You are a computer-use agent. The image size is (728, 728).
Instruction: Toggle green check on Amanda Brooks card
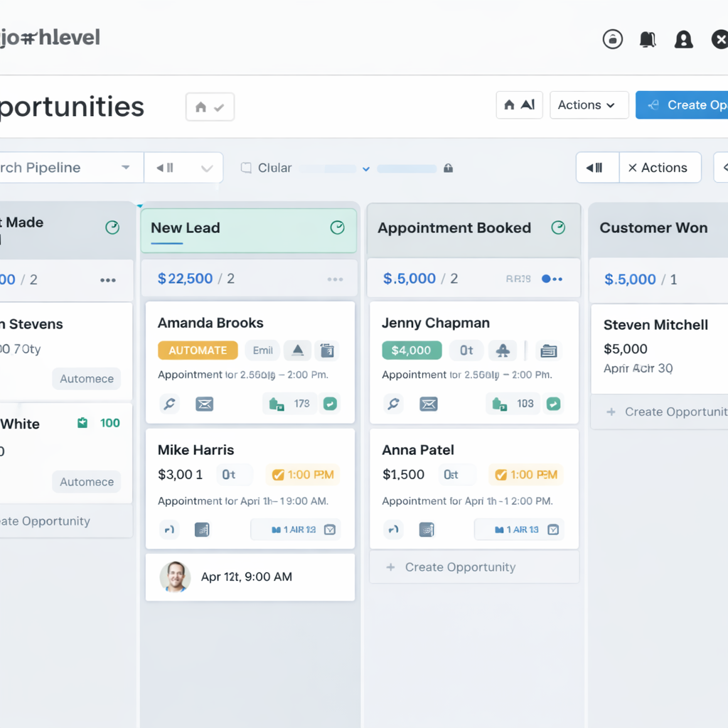coord(330,404)
